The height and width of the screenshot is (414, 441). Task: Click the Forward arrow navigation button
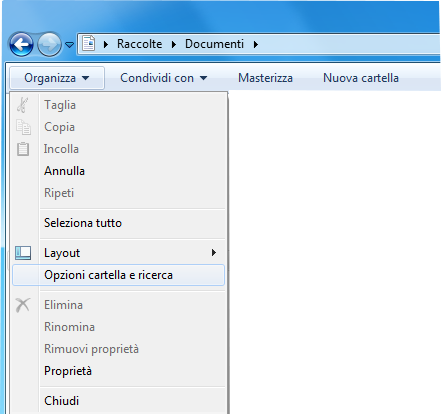[x=49, y=44]
